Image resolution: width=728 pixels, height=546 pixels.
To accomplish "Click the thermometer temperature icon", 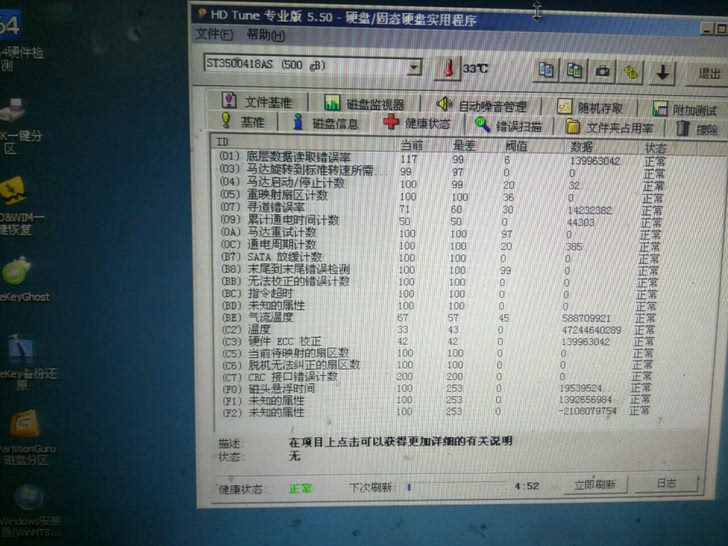I will click(448, 68).
